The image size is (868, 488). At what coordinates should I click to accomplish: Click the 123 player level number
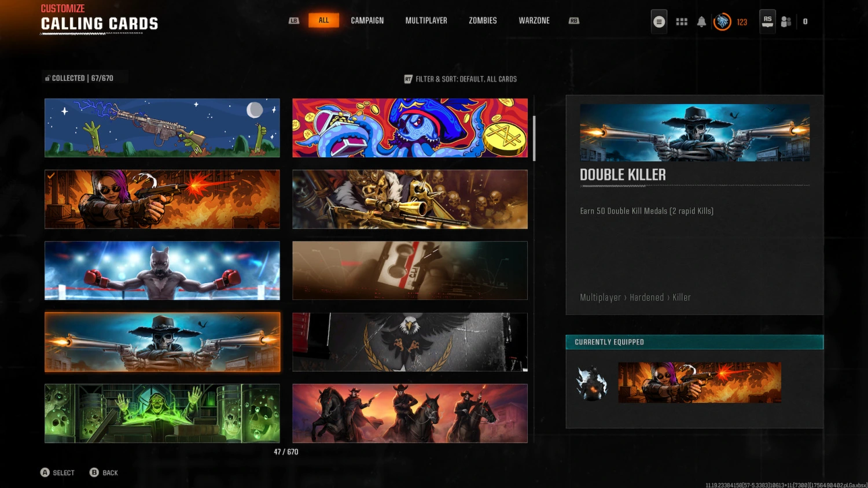point(742,22)
